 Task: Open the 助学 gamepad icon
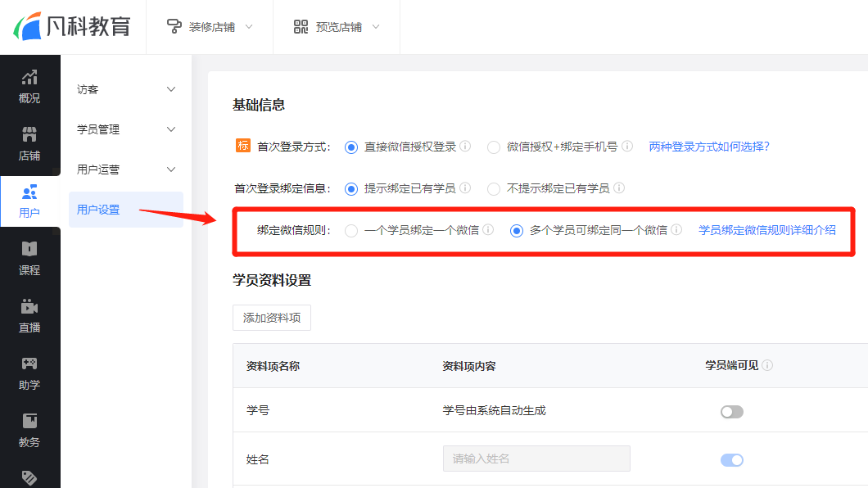pos(29,364)
